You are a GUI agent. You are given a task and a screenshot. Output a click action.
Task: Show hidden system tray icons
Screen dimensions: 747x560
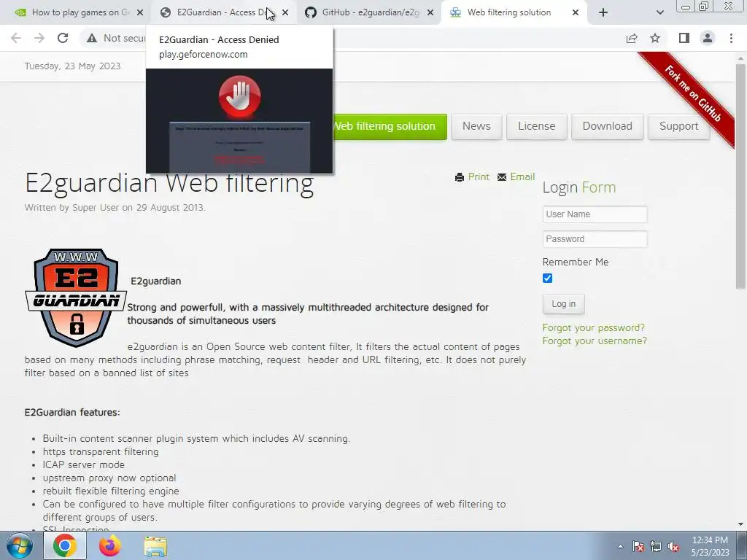click(x=620, y=547)
